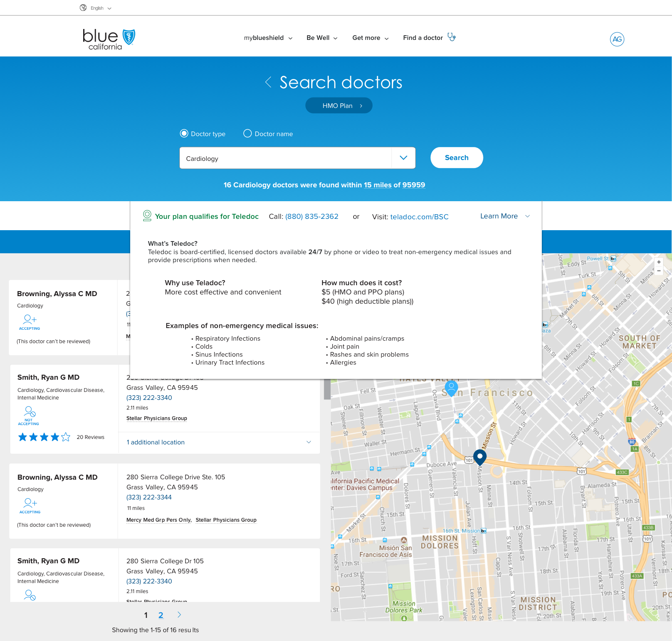Screen dimensions: 672x641
Task: Click the next page arrow
Action: 179,615
